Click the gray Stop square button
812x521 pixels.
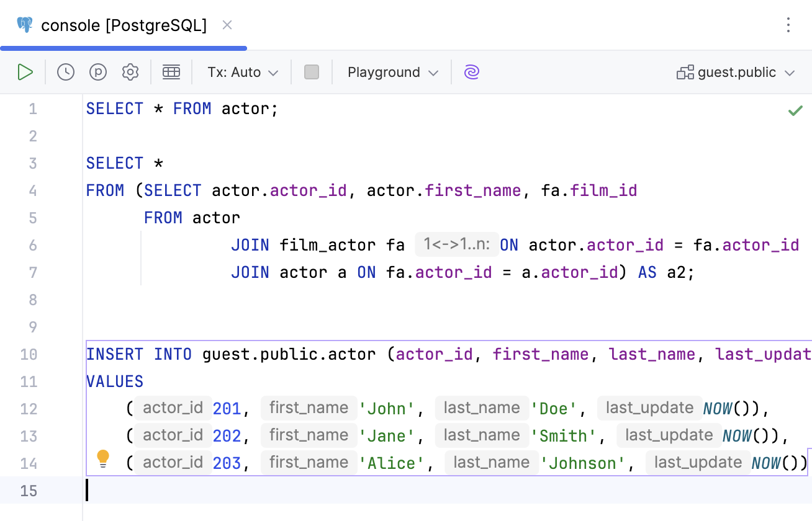[x=312, y=72]
